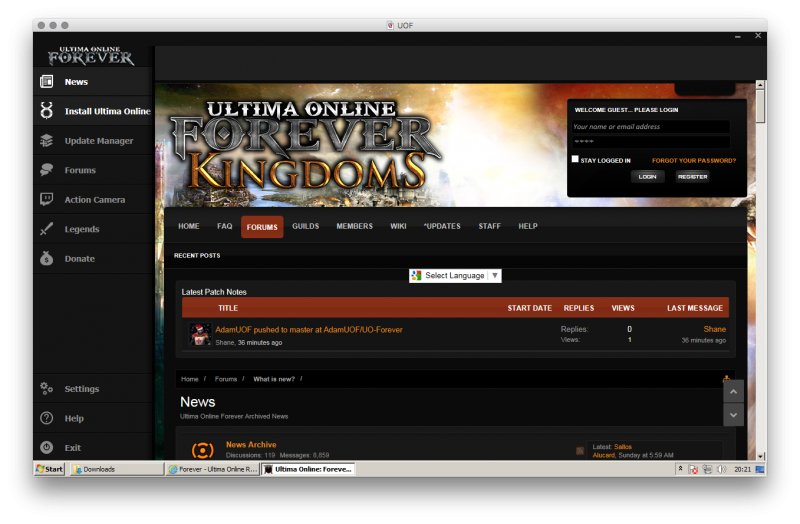Open the AdamUOF pushed to master thread

point(309,330)
